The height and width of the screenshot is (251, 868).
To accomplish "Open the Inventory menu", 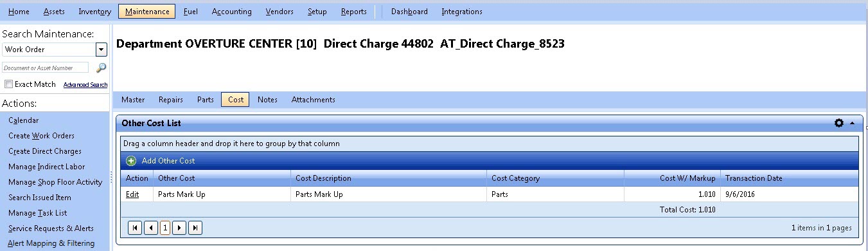I will point(94,12).
